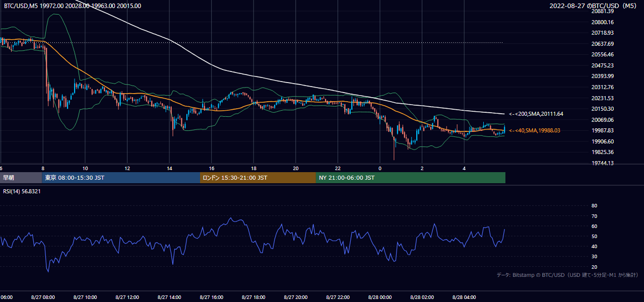644x302 pixels.
Task: Select hour label 18 under price chart
Action: click(x=254, y=168)
